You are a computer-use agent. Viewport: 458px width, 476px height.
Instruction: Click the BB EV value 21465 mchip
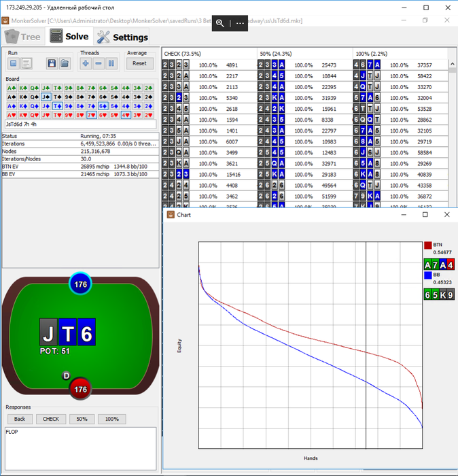click(x=95, y=174)
